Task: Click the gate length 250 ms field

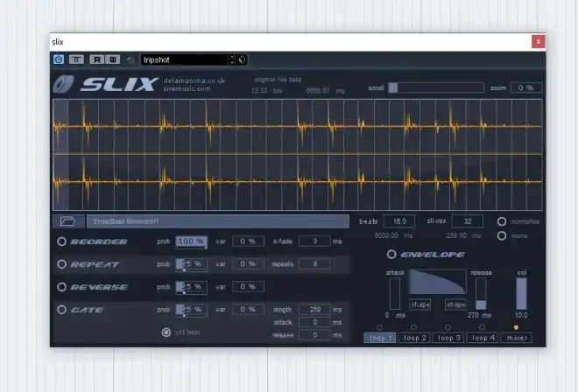Action: coord(314,309)
